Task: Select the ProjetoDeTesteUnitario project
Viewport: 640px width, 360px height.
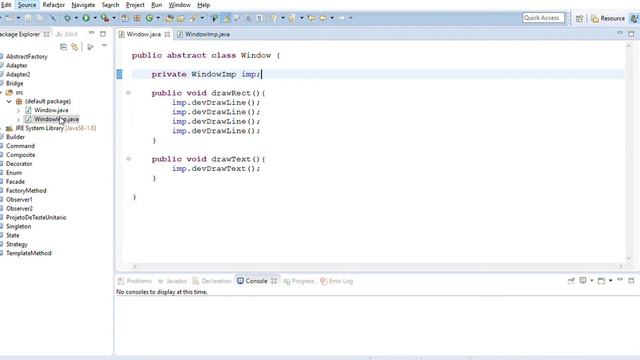Action: 36,218
